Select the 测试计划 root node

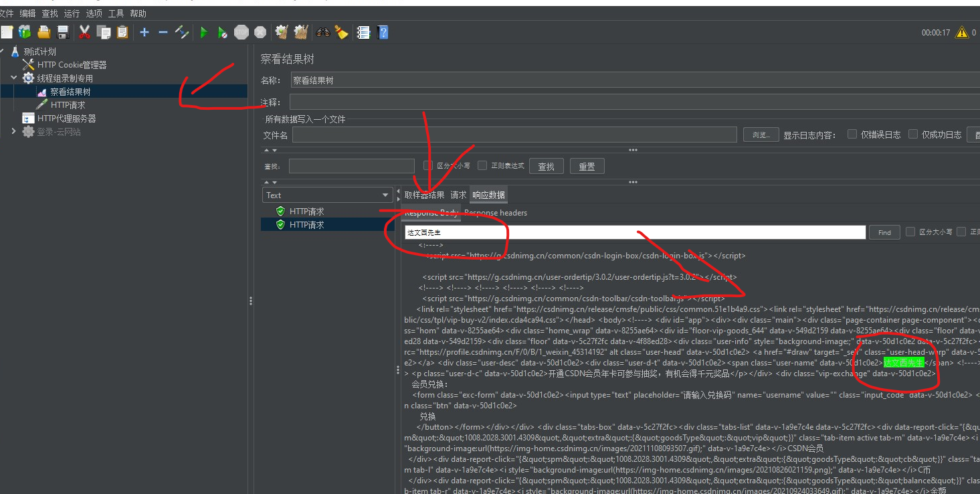[x=40, y=52]
